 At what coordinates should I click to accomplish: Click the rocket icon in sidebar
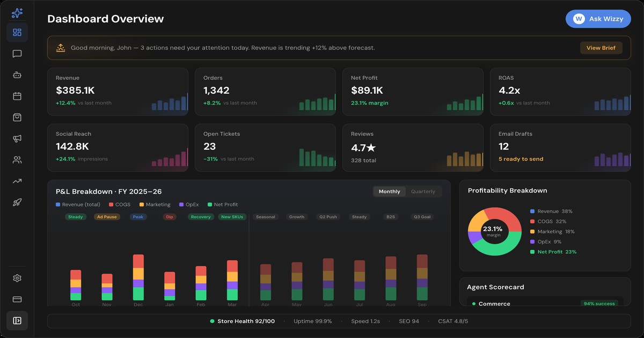pyautogui.click(x=17, y=202)
